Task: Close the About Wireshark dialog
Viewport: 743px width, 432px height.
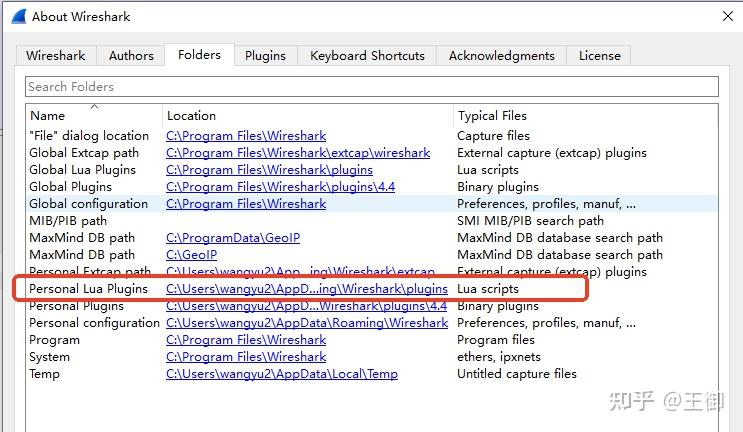Action: [726, 16]
